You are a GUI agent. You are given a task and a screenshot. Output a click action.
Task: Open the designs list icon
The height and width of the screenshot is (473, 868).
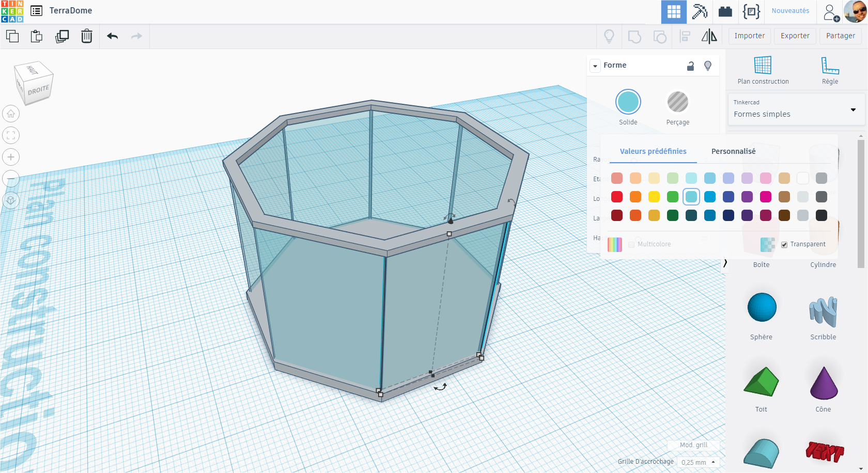(37, 11)
